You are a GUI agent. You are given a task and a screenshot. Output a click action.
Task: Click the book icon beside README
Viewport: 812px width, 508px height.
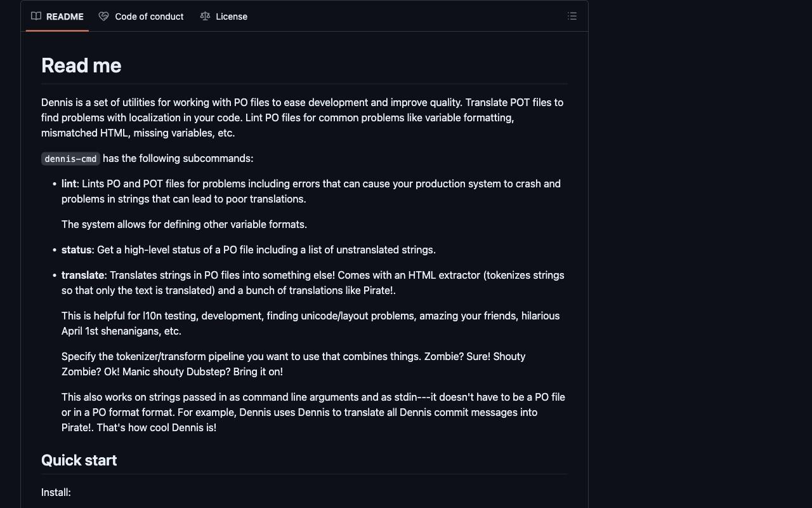(36, 17)
